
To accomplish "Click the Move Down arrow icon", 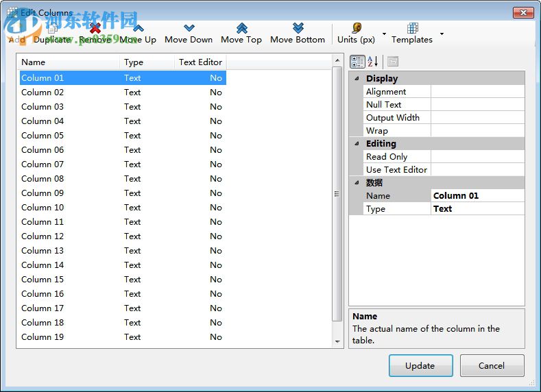I will pyautogui.click(x=189, y=28).
